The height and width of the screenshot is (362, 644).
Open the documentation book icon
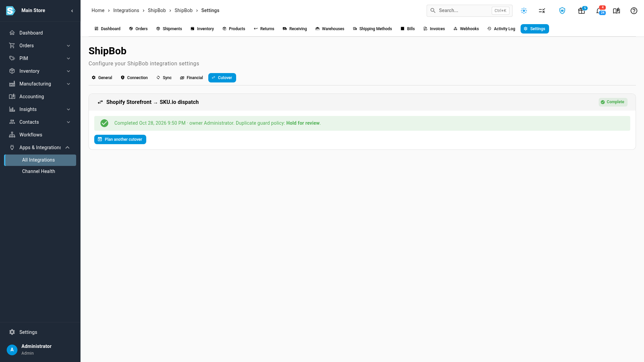pyautogui.click(x=616, y=11)
